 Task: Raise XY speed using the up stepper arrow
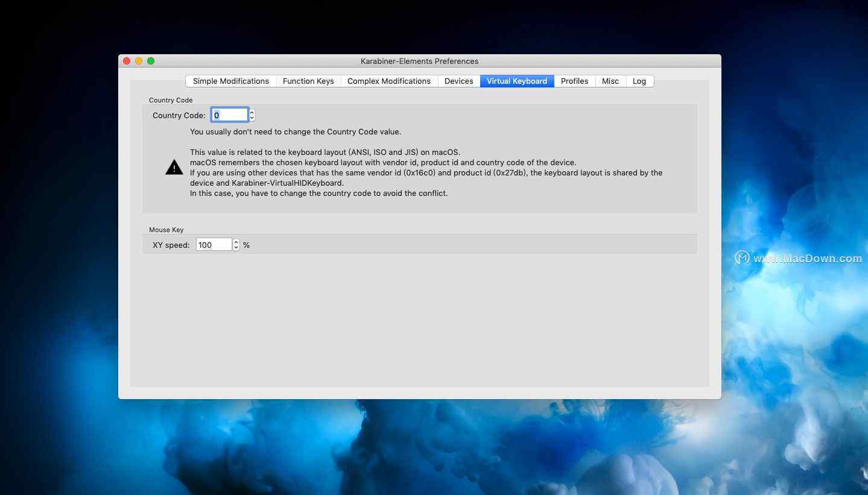click(x=236, y=242)
